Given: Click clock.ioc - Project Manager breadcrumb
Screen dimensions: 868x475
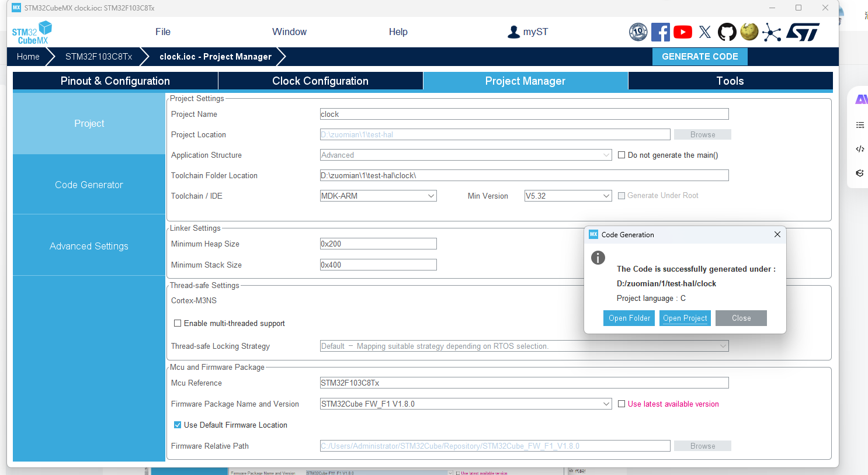Looking at the screenshot, I should [x=216, y=57].
